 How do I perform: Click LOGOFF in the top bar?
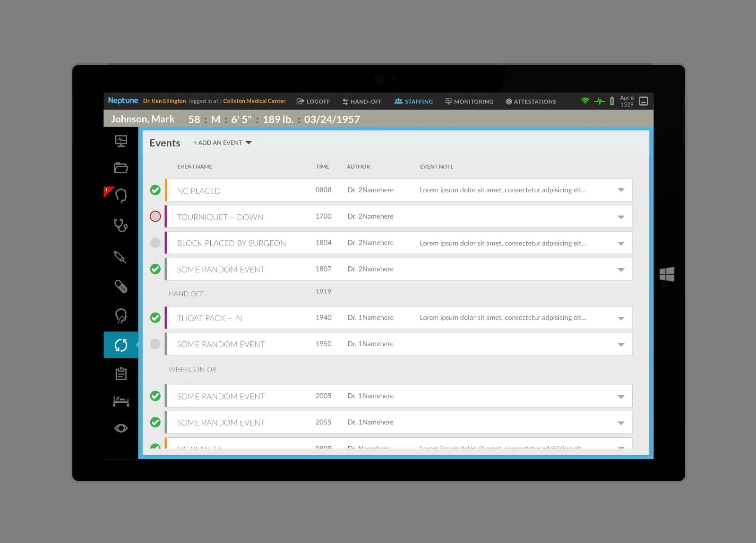[313, 102]
